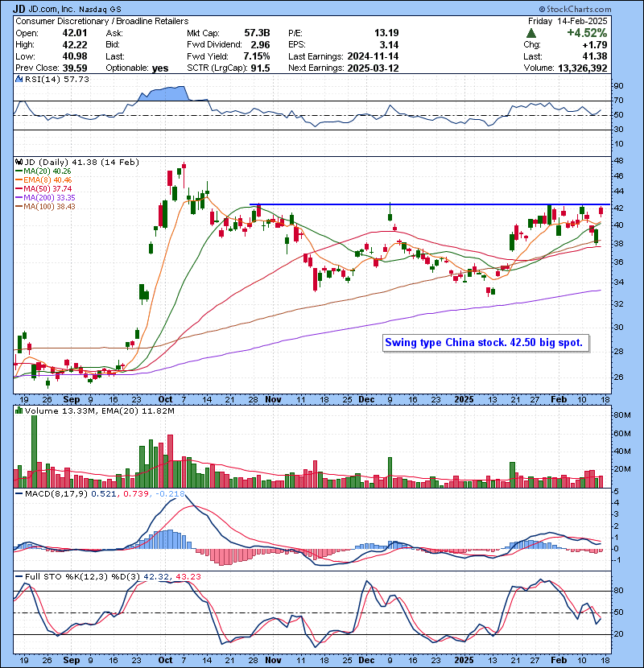Click the date Friday 14-Feb-2025

[x=568, y=21]
